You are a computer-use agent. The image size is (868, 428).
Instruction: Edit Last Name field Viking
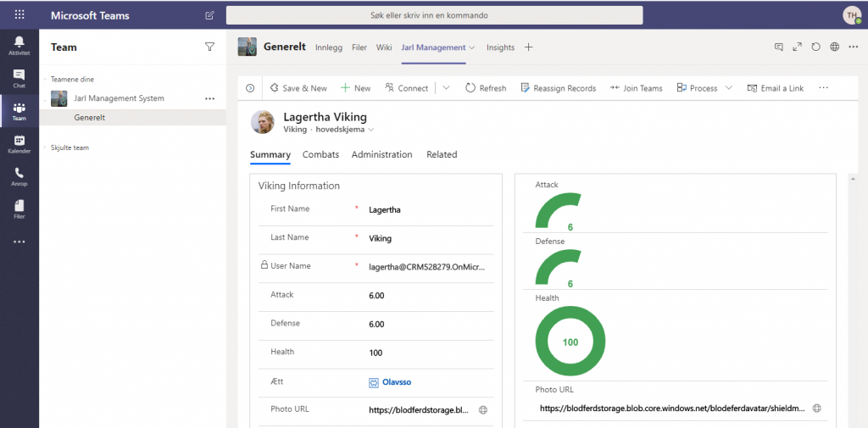tap(429, 239)
